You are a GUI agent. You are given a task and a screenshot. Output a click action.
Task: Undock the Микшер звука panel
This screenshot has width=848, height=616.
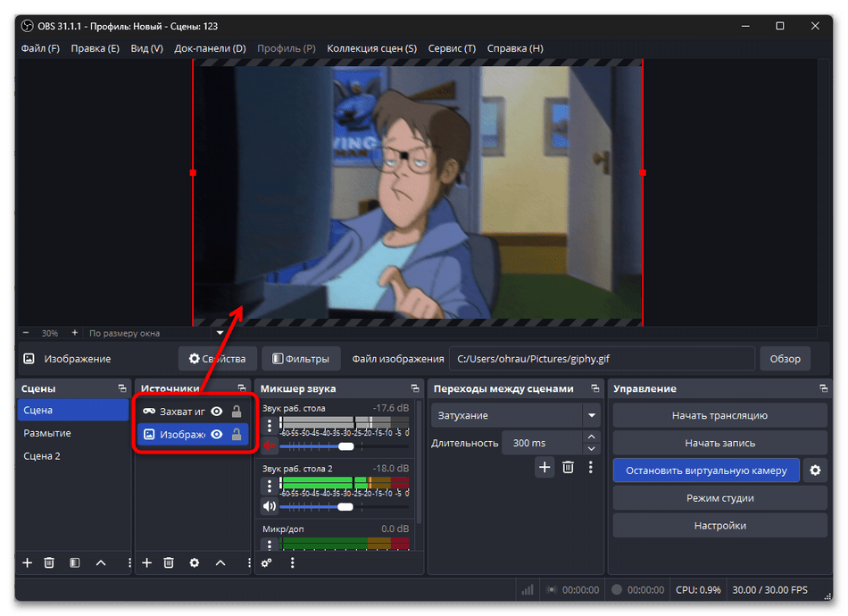415,388
